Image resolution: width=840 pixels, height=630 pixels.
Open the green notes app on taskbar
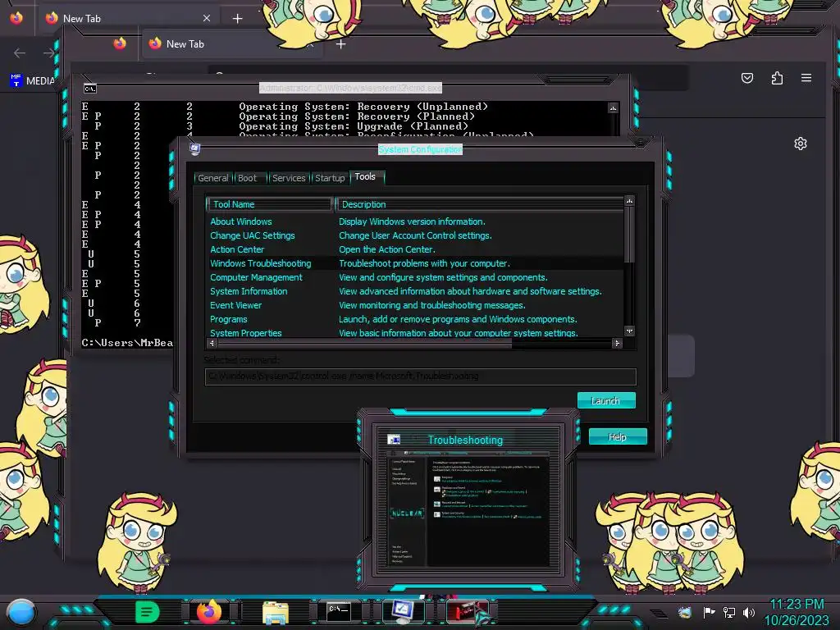click(x=148, y=612)
